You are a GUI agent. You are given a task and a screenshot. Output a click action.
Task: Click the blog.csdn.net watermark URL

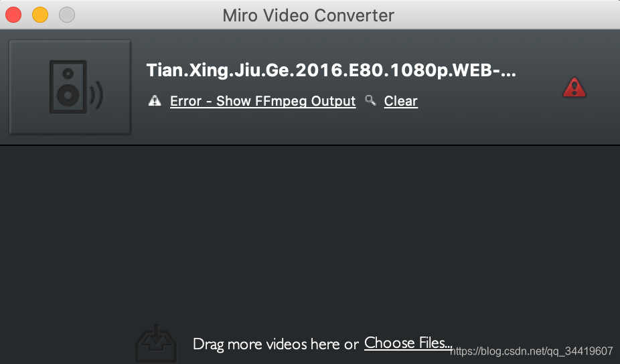point(532,351)
